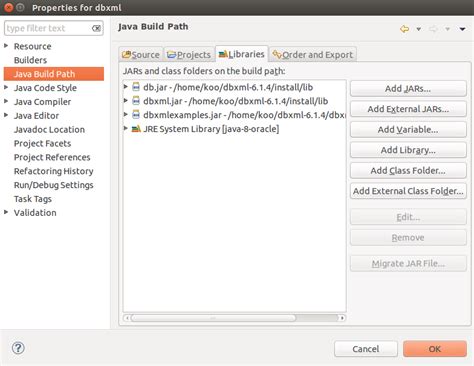Select Refactoring History in the tree
Viewport: 474px width, 366px height.
[53, 171]
